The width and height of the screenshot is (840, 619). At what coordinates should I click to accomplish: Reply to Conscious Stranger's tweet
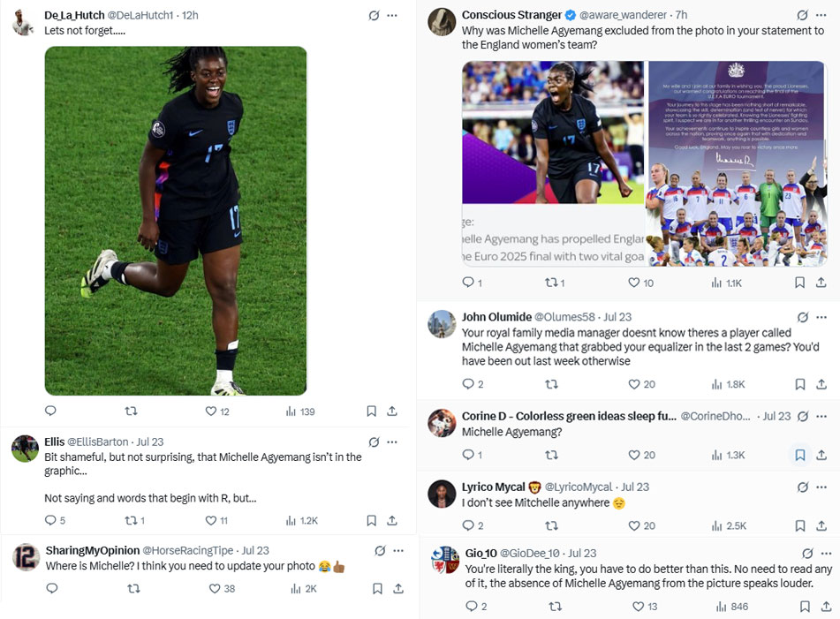point(468,283)
